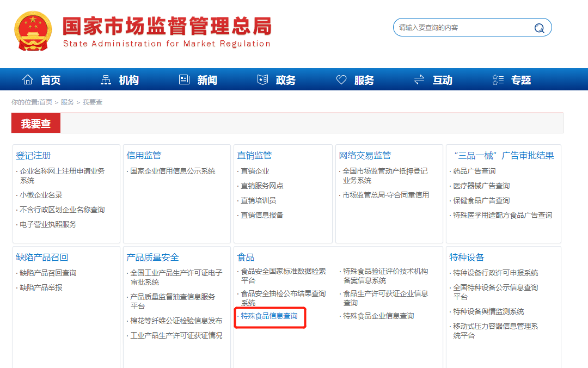Image resolution: width=588 pixels, height=368 pixels.
Task: Open 食品生产许可获证企业信息查询
Action: pos(386,298)
